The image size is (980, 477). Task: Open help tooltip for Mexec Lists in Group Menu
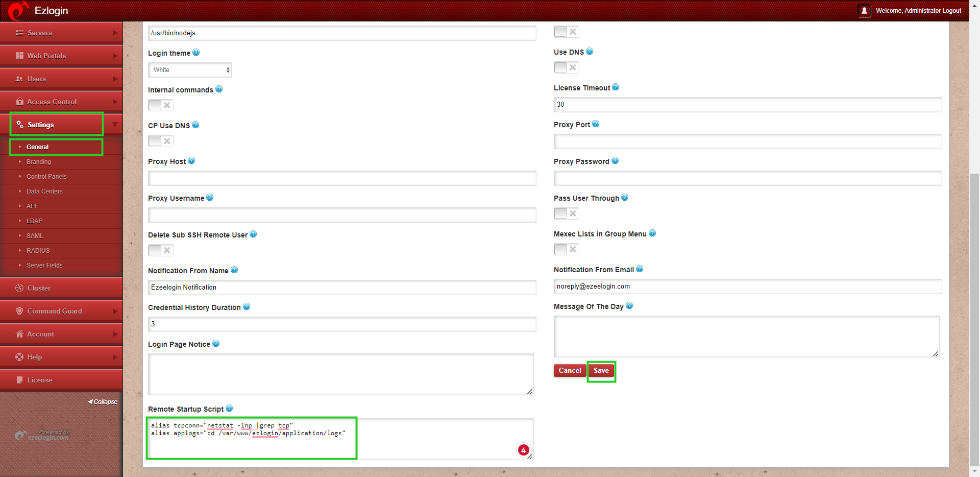pos(652,233)
